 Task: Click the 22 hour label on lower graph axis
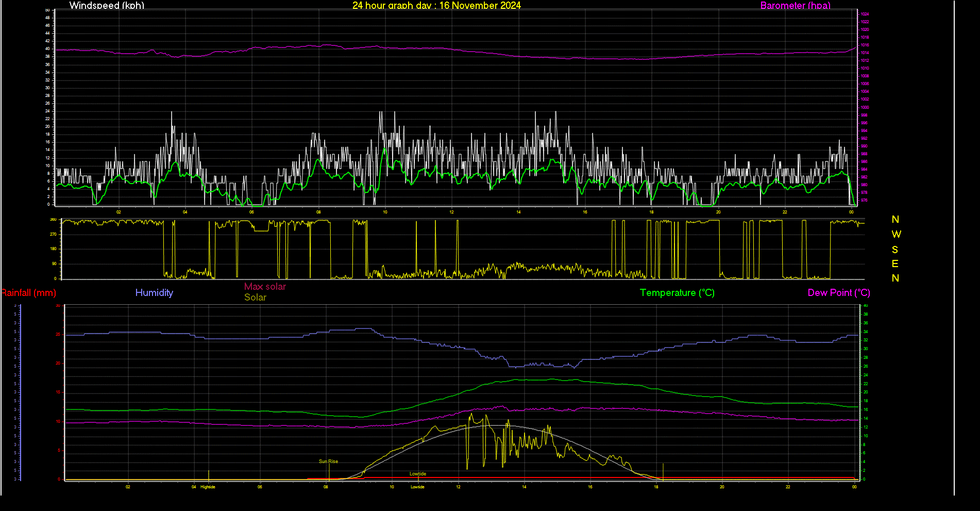click(788, 487)
